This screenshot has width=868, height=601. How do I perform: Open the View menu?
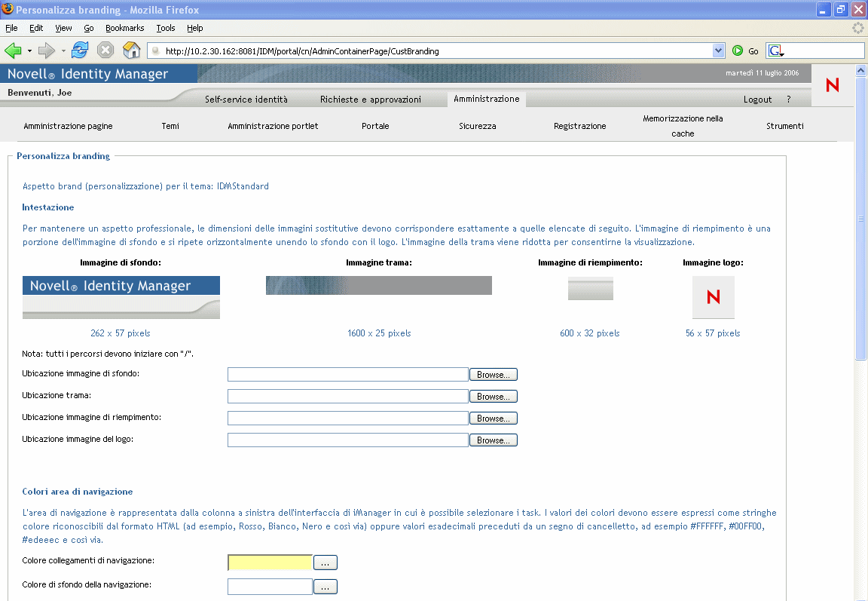pyautogui.click(x=63, y=28)
